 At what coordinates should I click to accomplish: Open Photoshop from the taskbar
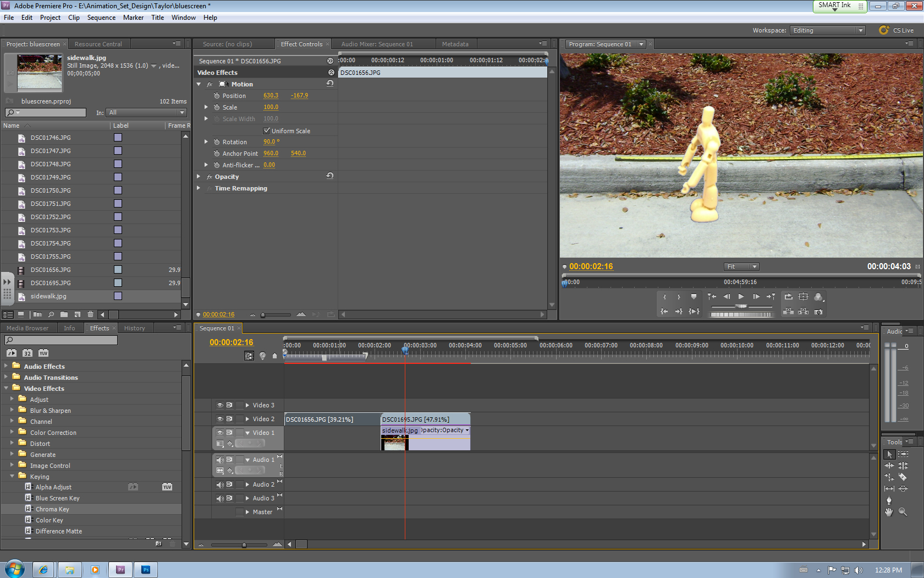[x=146, y=569]
